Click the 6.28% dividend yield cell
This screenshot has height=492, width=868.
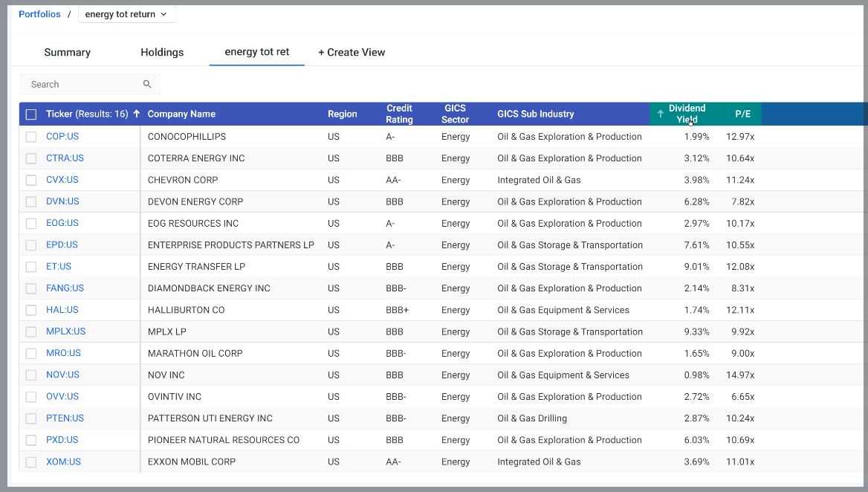click(696, 201)
